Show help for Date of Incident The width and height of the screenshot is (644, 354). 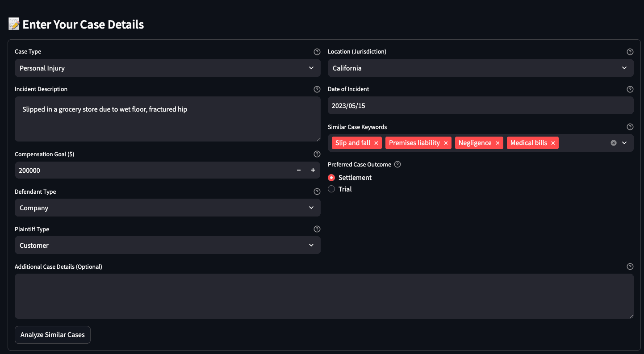pyautogui.click(x=630, y=89)
